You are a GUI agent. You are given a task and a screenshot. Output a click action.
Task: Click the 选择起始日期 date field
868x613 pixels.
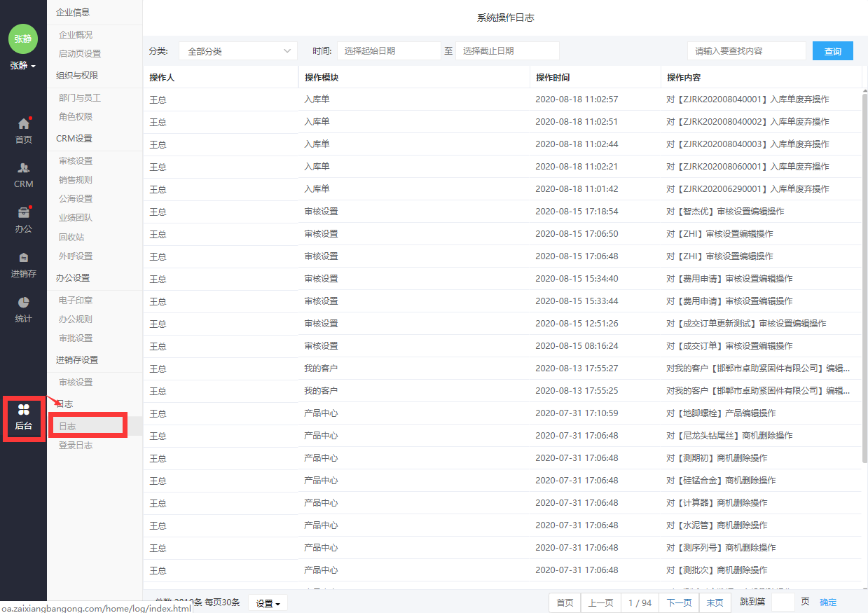[389, 51]
